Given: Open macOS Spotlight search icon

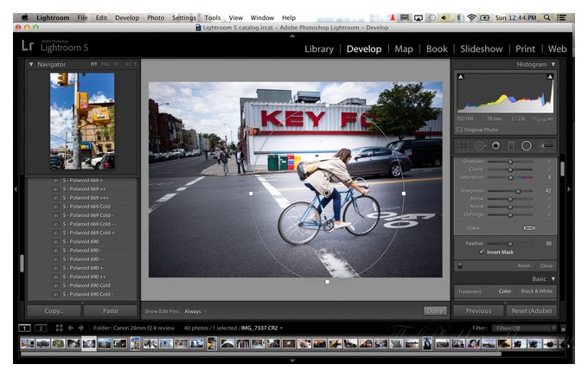Looking at the screenshot, I should pyautogui.click(x=547, y=17).
